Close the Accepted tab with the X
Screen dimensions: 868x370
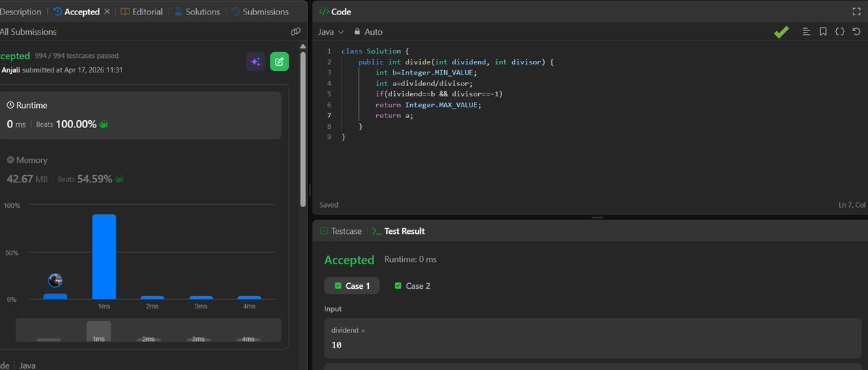(107, 12)
